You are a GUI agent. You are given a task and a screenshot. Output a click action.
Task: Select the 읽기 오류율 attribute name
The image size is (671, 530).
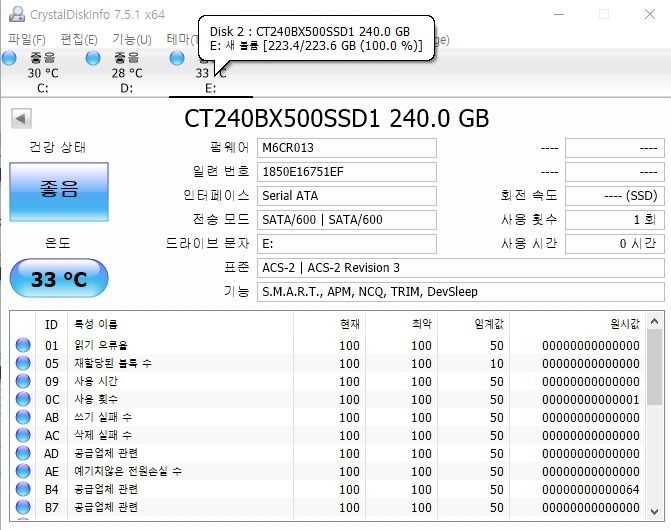[101, 345]
